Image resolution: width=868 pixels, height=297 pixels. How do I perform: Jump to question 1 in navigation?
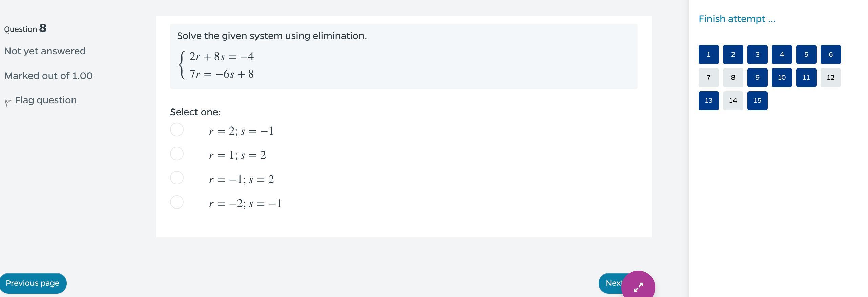coord(709,55)
